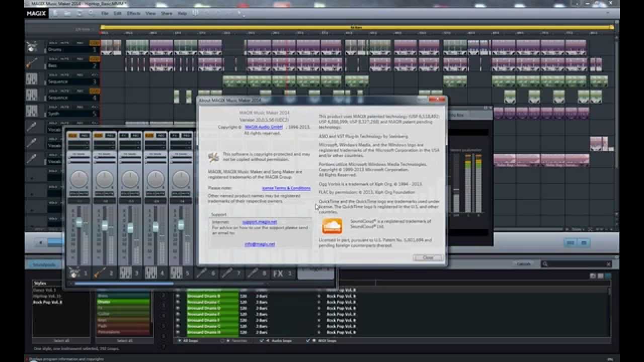The height and width of the screenshot is (362, 644).
Task: Solo the Synth track
Action: [x=53, y=107]
